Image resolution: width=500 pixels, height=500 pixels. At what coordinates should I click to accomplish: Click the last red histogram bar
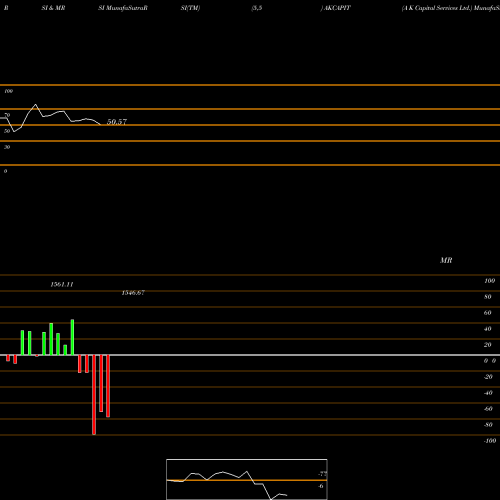tap(108, 386)
